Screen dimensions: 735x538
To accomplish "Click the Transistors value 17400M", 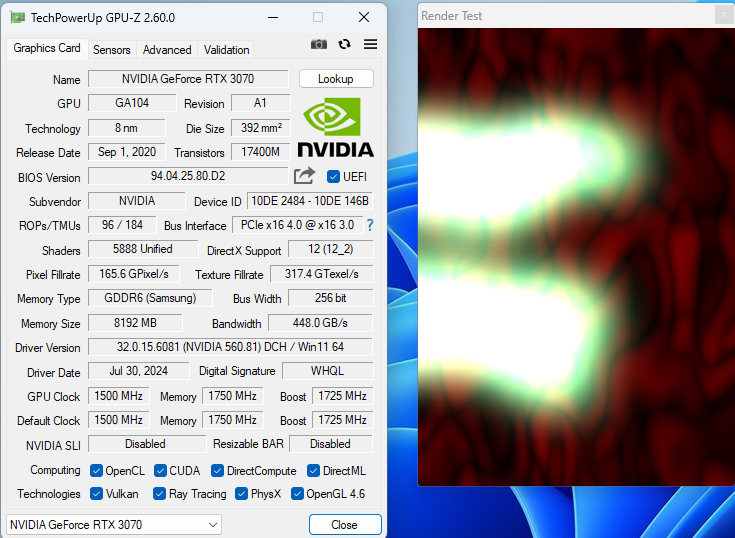I will pyautogui.click(x=261, y=152).
